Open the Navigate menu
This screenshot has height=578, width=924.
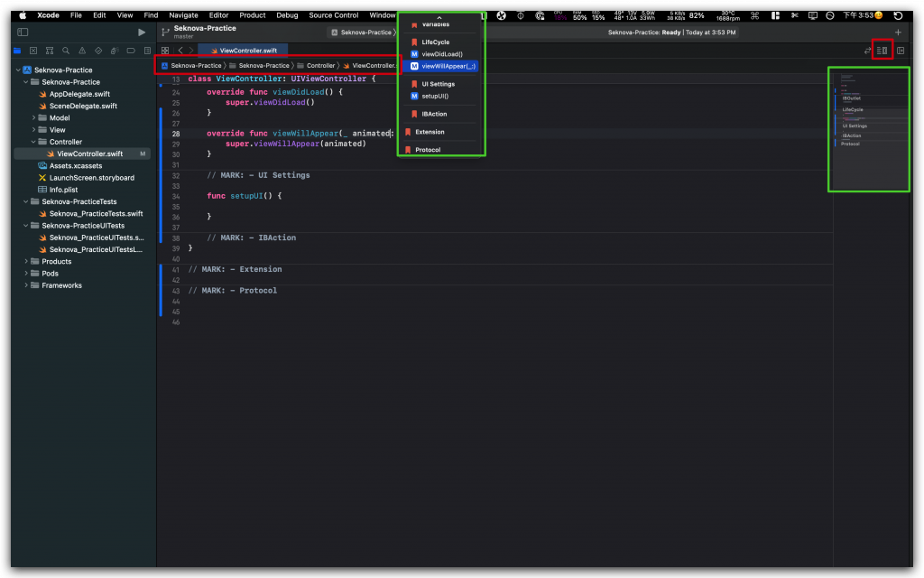pyautogui.click(x=183, y=15)
